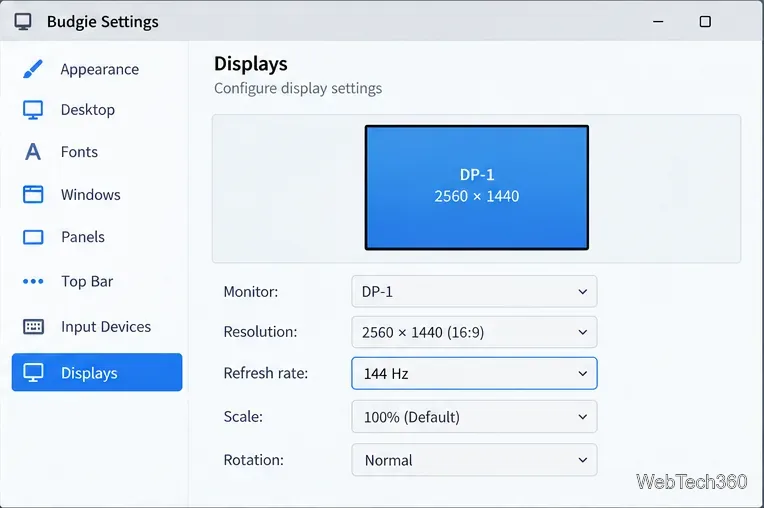
Task: Select the blue DP-1 monitor preview
Action: tap(477, 188)
